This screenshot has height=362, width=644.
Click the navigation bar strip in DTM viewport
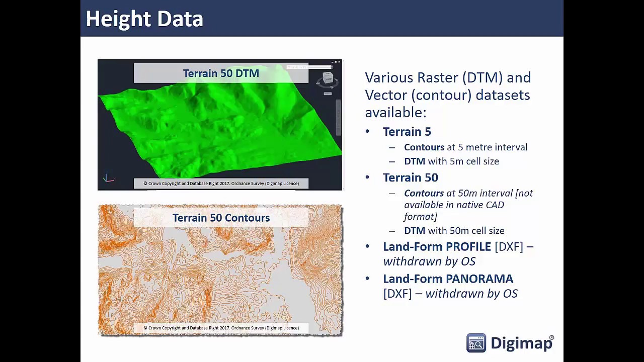tap(339, 117)
